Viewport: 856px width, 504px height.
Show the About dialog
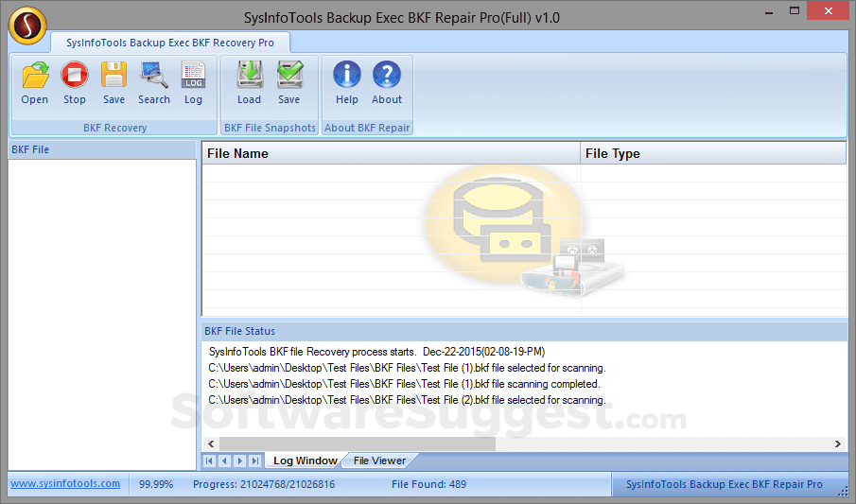tap(387, 83)
